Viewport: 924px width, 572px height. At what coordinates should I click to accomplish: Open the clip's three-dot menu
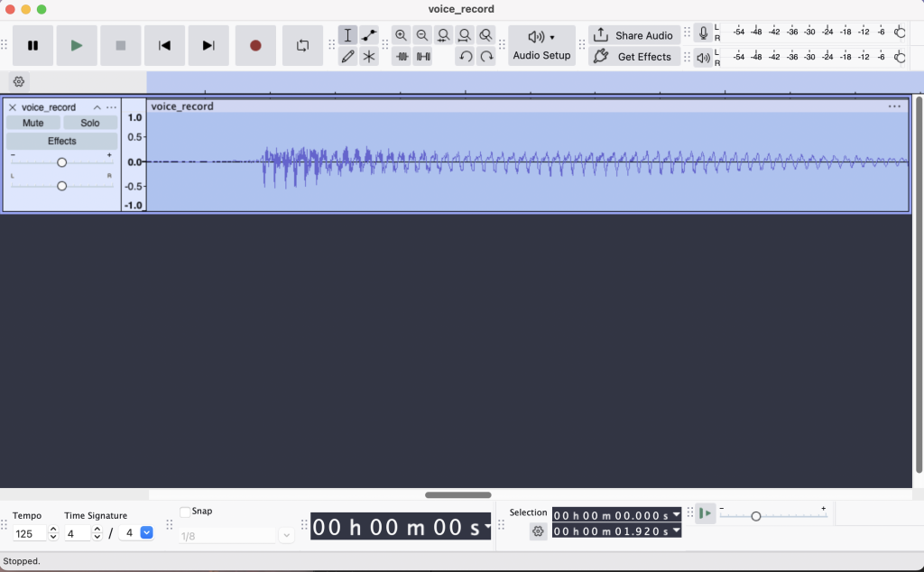click(894, 106)
